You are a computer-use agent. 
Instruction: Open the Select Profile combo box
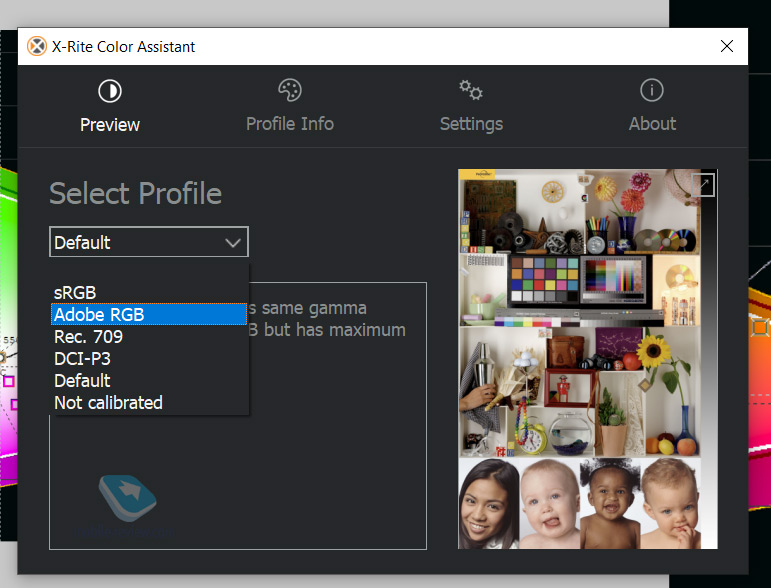click(x=149, y=241)
